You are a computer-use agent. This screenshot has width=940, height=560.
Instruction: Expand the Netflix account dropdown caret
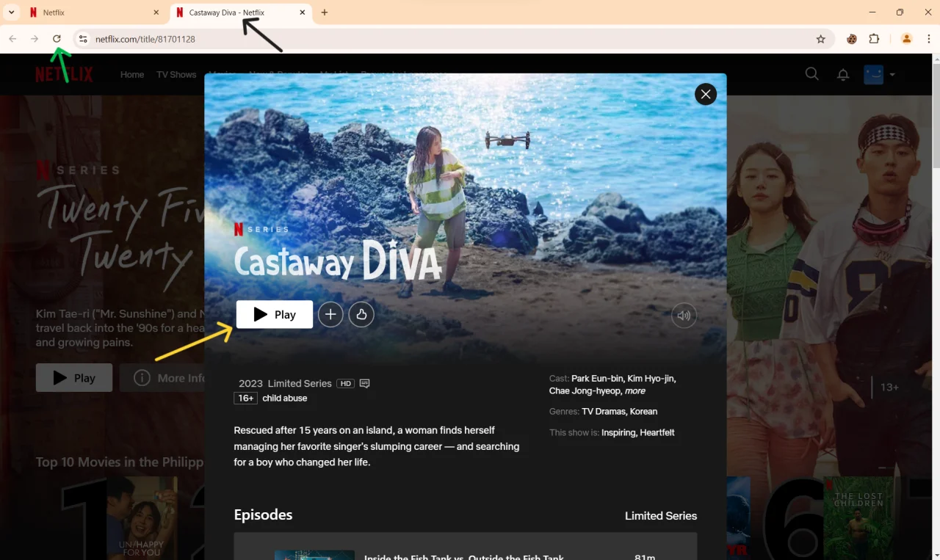892,74
